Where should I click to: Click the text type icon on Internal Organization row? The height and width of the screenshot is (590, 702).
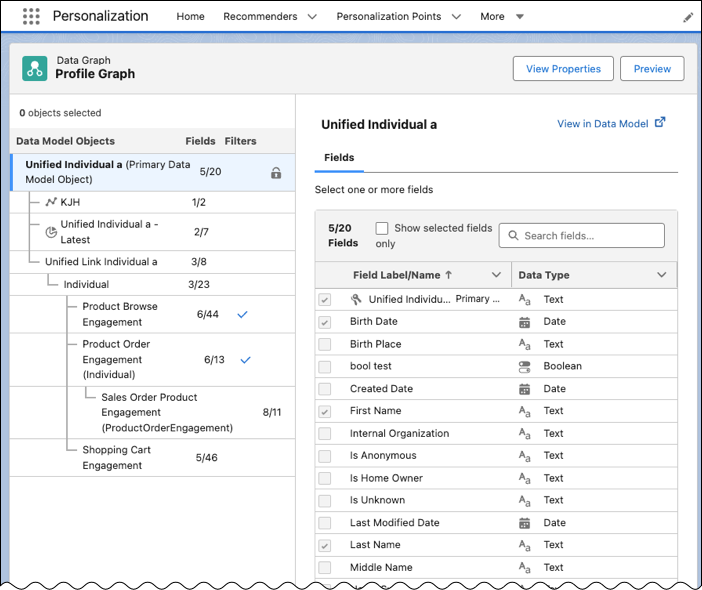click(524, 433)
